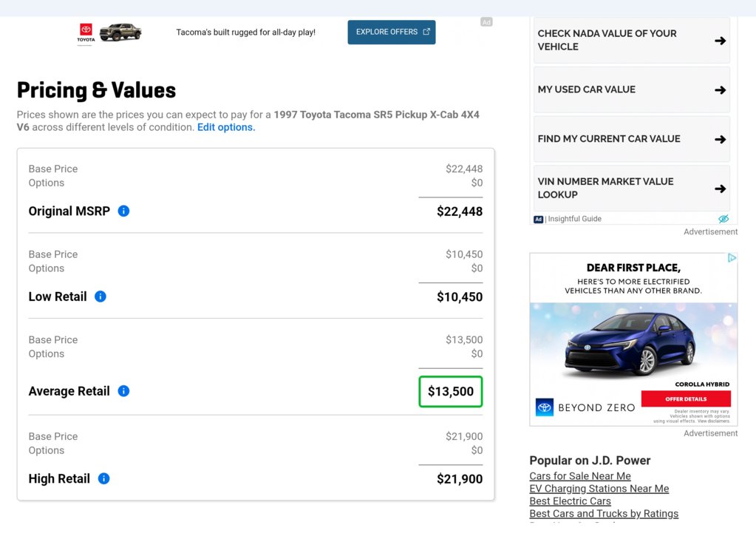The image size is (756, 556).
Task: Open Check NADA Value of Your Vehicle
Action: point(632,40)
